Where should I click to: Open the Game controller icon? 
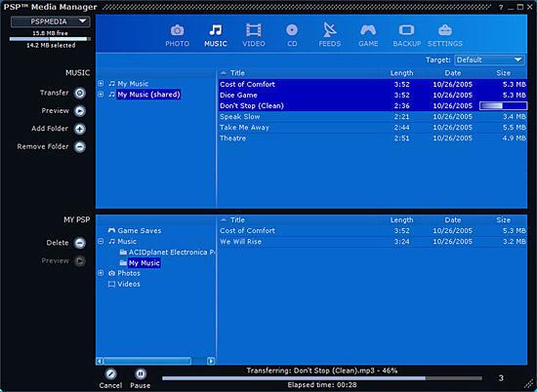pyautogui.click(x=368, y=30)
